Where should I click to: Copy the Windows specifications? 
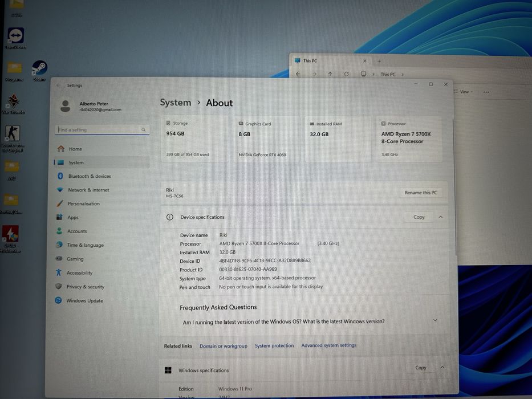point(420,368)
